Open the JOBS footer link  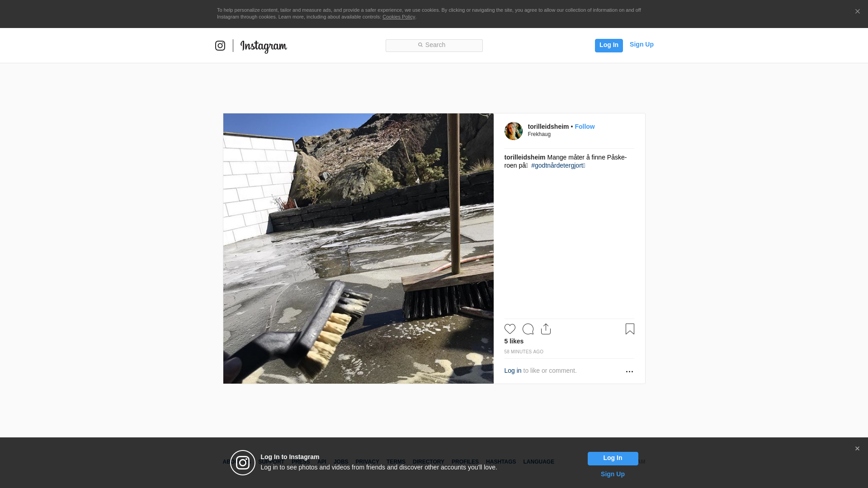[341, 462]
